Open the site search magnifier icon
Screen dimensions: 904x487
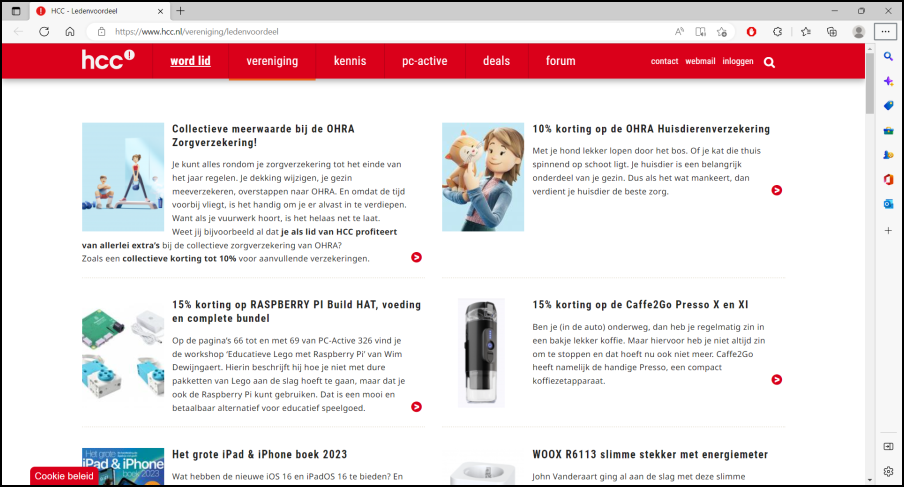pyautogui.click(x=769, y=62)
